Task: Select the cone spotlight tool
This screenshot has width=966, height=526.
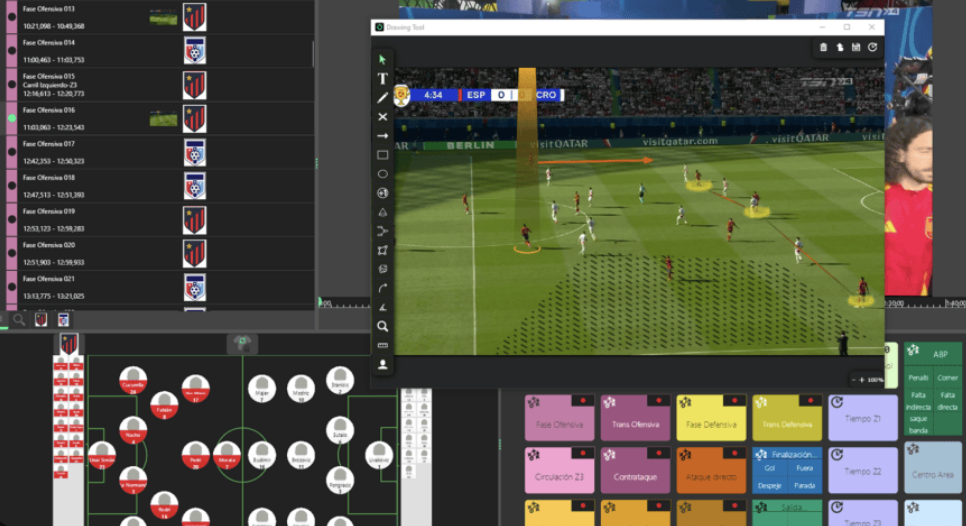Action: tap(383, 212)
